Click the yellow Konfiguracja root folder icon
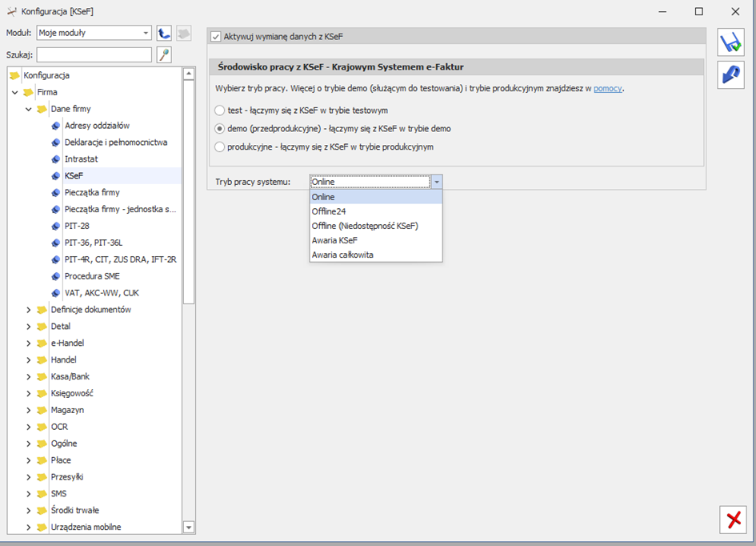756x546 pixels. [x=14, y=75]
